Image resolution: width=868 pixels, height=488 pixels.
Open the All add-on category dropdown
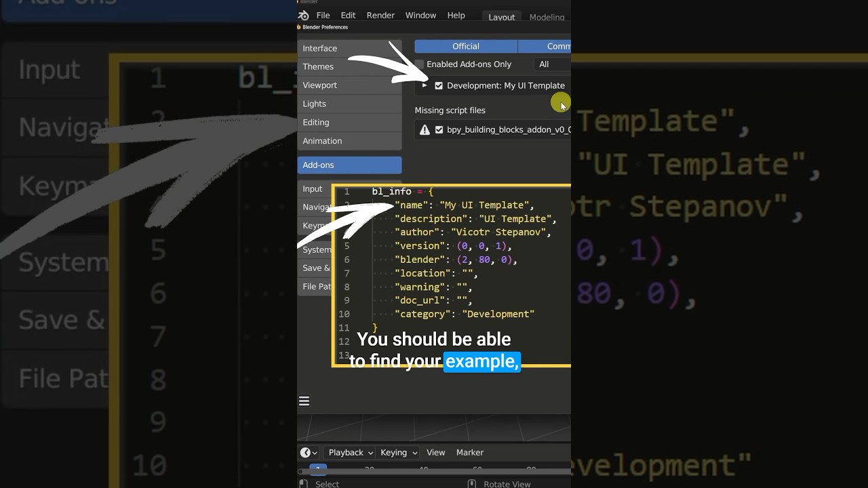pos(552,64)
